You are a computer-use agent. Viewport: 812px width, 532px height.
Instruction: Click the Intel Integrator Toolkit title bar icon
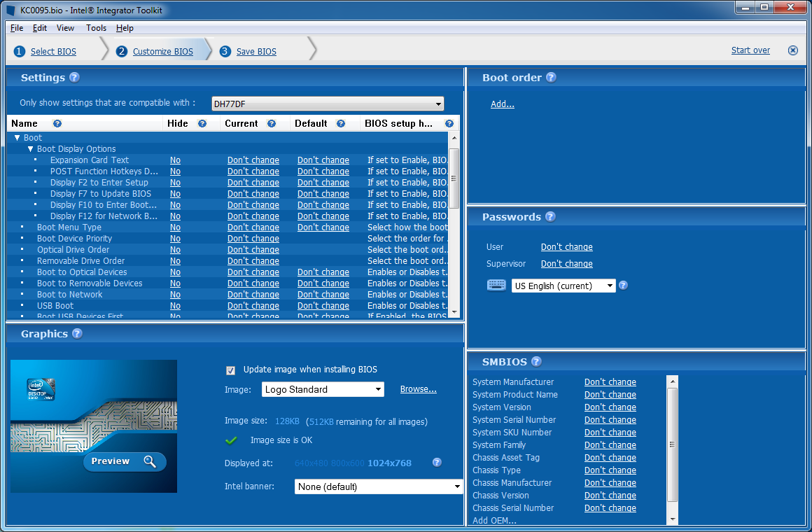click(11, 10)
